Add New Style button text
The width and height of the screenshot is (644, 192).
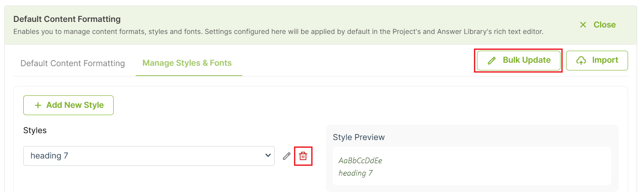click(75, 105)
